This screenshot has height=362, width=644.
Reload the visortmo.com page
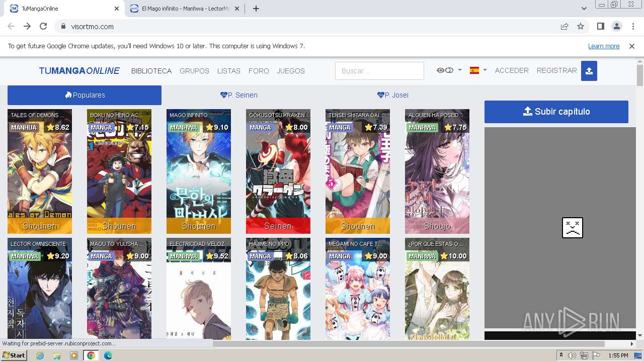point(43,26)
